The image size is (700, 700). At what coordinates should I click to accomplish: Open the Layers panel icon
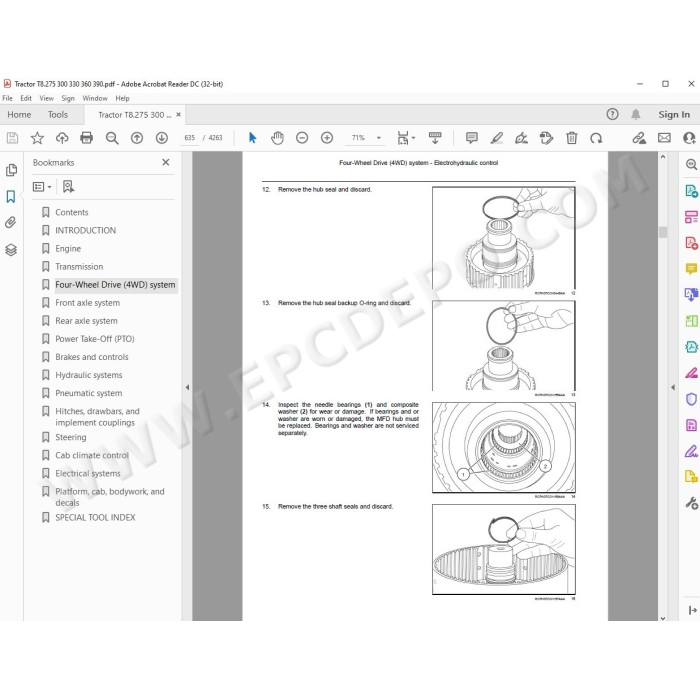pos(11,250)
